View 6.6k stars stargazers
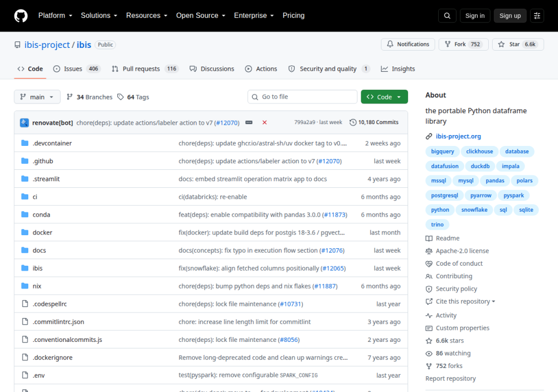The width and height of the screenshot is (558, 392). coord(445,341)
